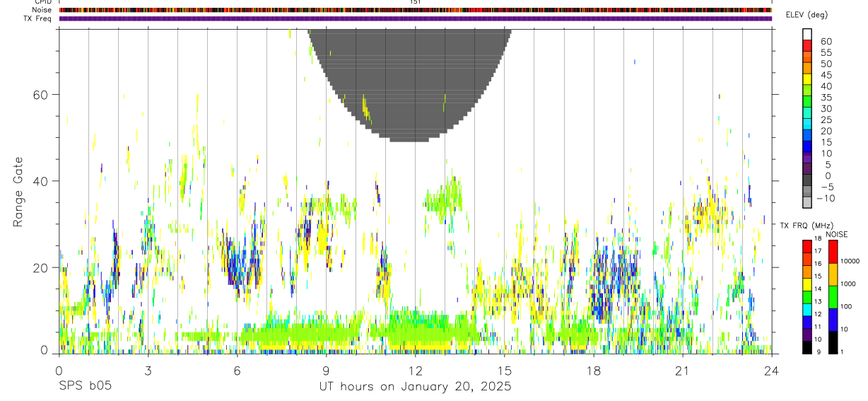Click the '50' value on the ELEV colorbar
Image resolution: width=868 pixels, height=401 pixels.
[x=826, y=64]
